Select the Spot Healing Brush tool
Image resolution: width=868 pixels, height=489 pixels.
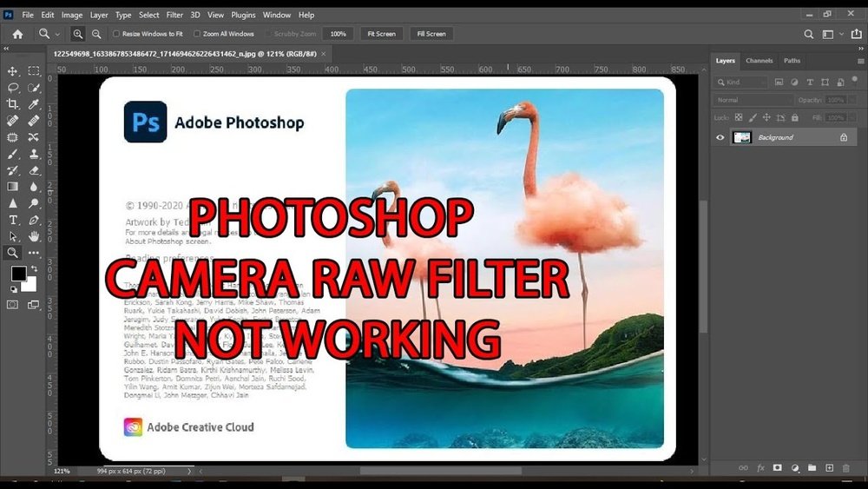click(12, 121)
